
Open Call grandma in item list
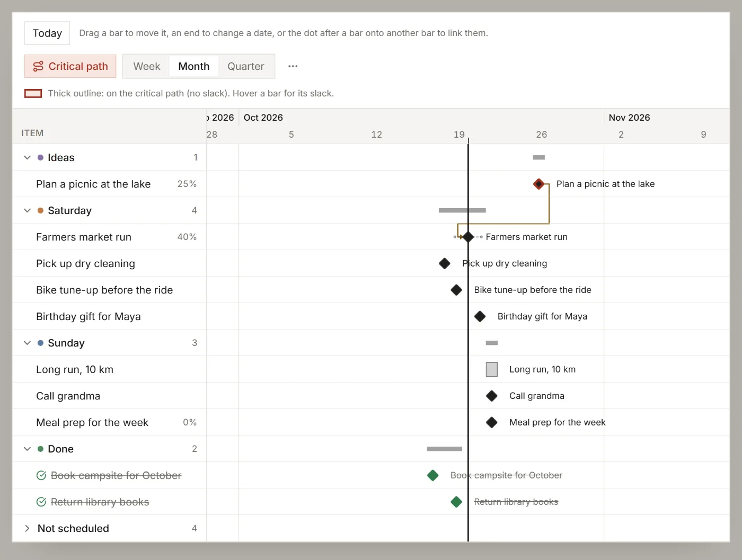coord(68,396)
